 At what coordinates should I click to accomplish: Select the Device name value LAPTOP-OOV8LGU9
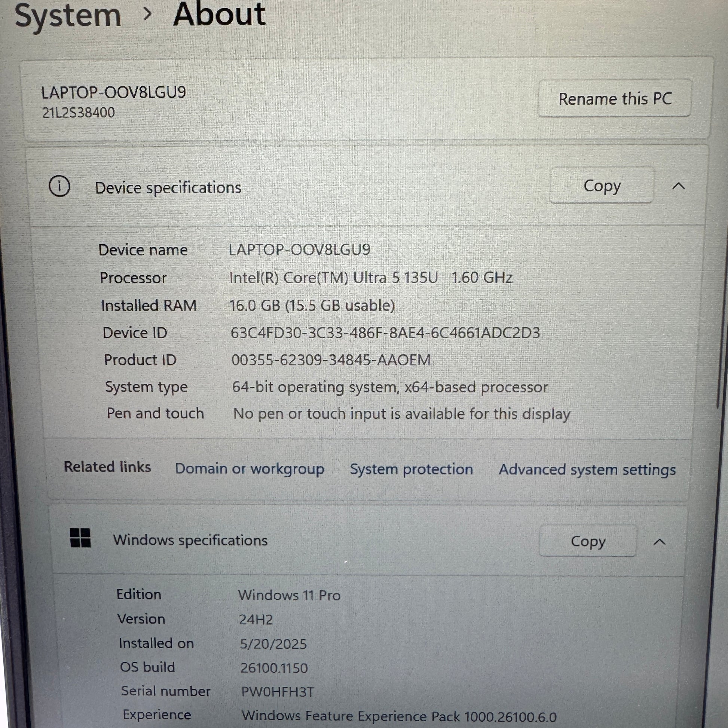coord(300,250)
